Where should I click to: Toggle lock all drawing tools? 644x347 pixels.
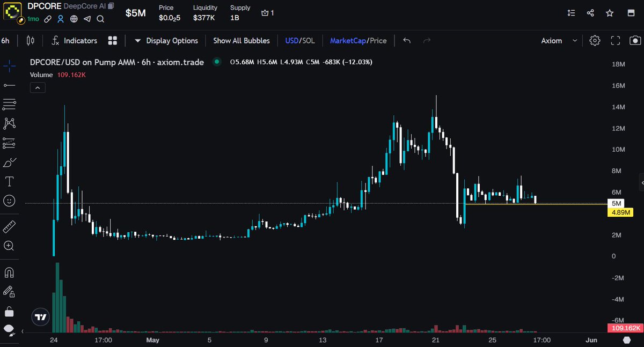(x=9, y=311)
